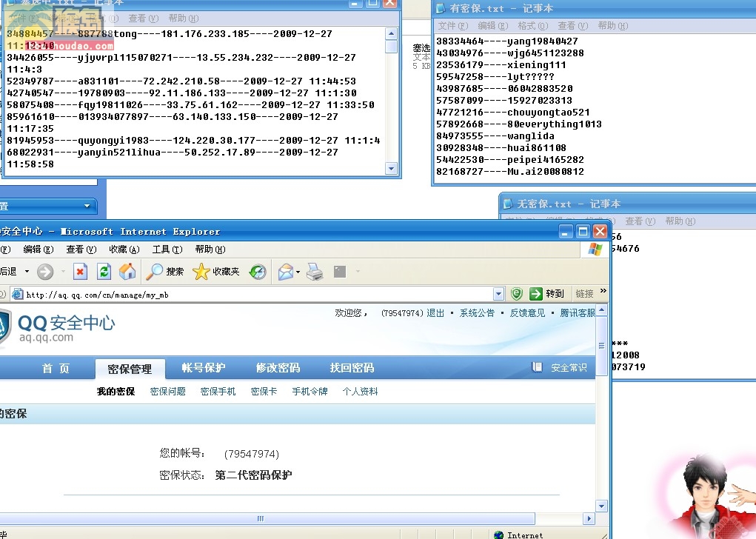Open 查看(V) menu in Internet Explorer

tap(81, 250)
